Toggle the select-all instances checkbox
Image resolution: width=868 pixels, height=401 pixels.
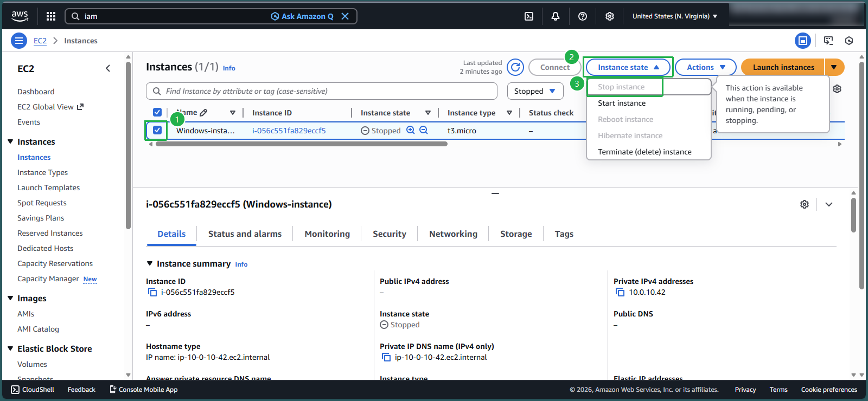pyautogui.click(x=157, y=112)
